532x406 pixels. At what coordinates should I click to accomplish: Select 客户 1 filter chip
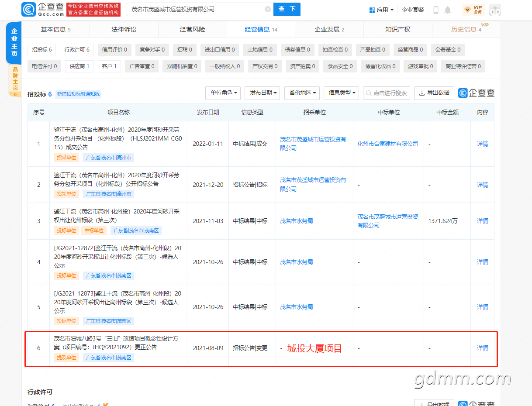(x=109, y=66)
